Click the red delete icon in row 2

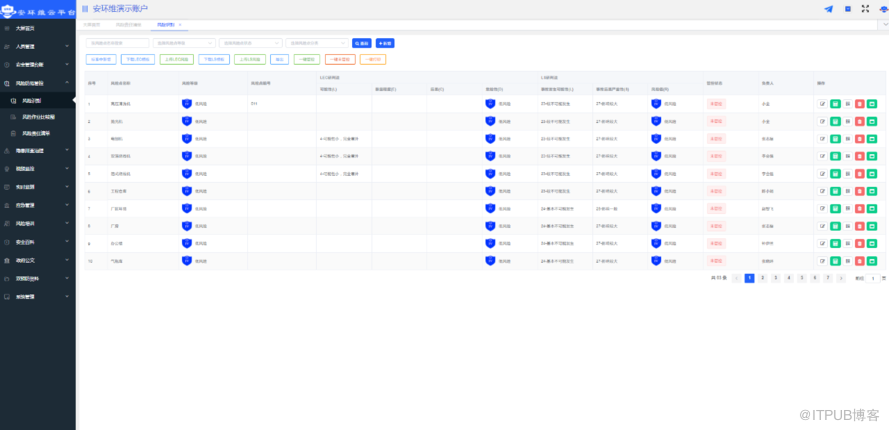pos(859,120)
